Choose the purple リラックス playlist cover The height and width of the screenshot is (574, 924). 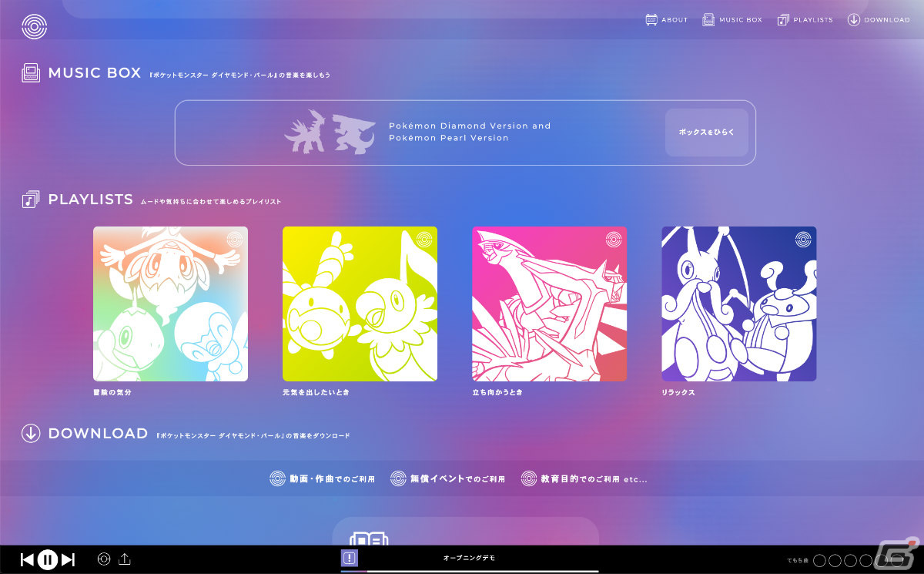(738, 304)
